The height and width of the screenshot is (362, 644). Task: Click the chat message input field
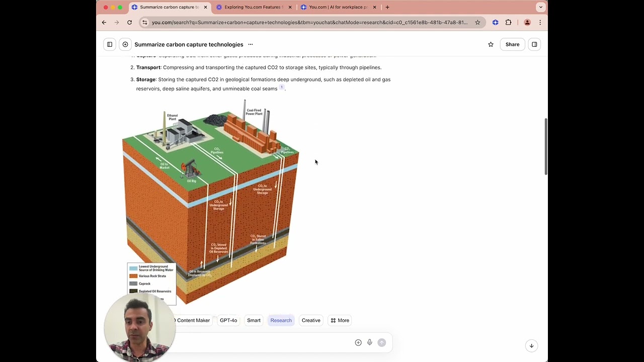(262, 342)
